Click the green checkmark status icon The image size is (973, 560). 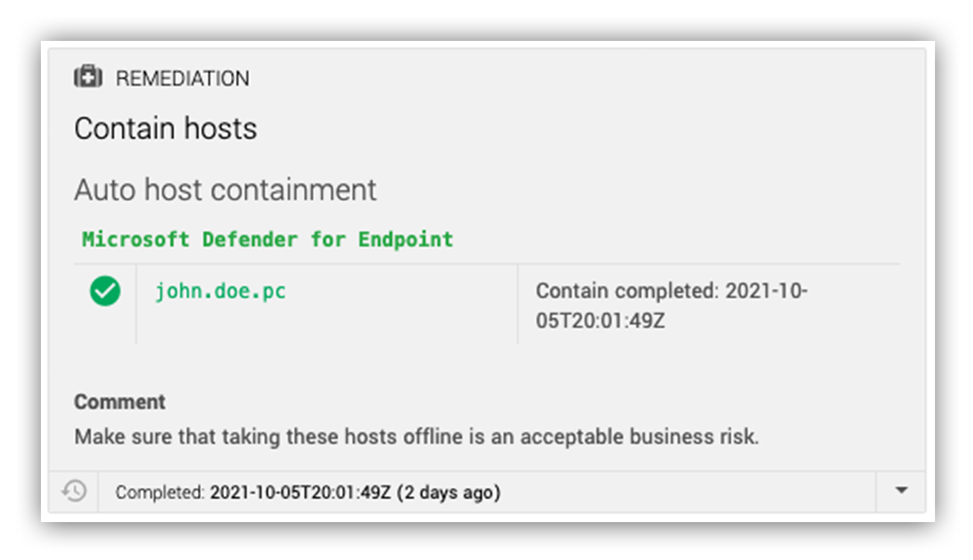point(105,291)
